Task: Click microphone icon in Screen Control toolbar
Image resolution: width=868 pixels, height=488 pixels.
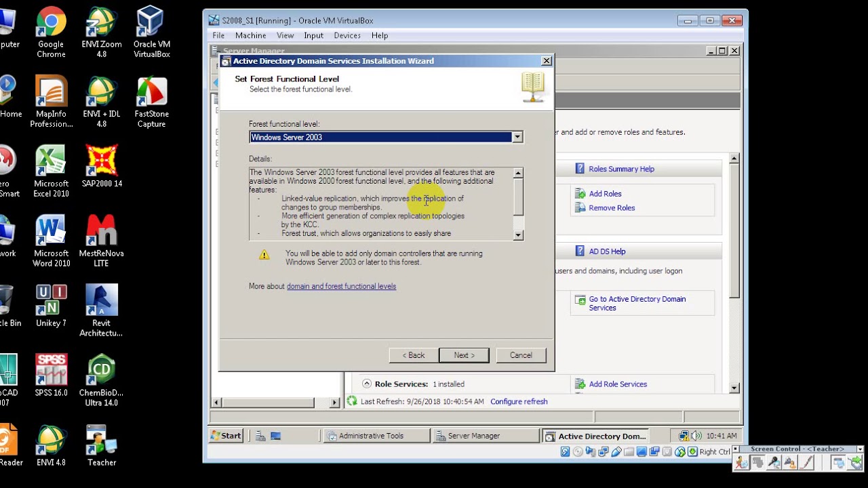Action: 774,462
